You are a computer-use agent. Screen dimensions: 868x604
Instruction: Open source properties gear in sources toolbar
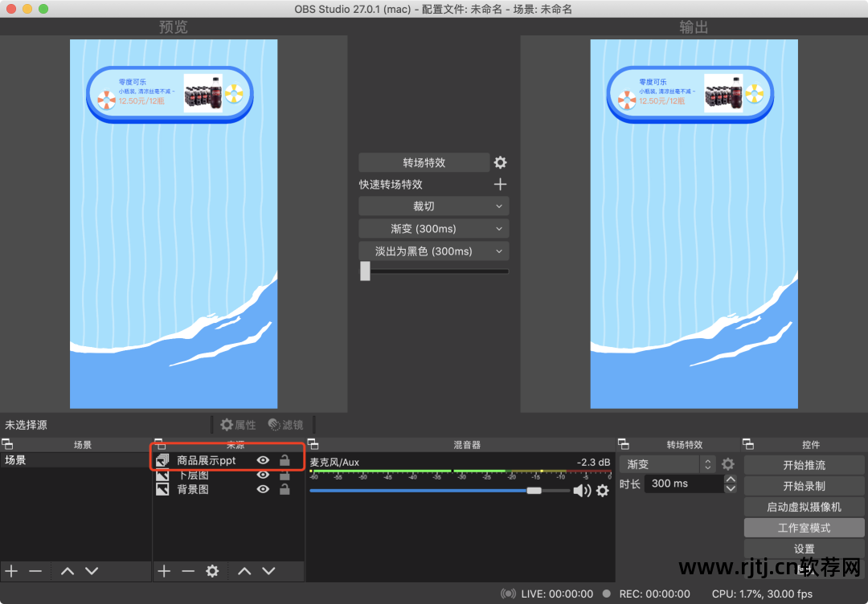[x=212, y=571]
